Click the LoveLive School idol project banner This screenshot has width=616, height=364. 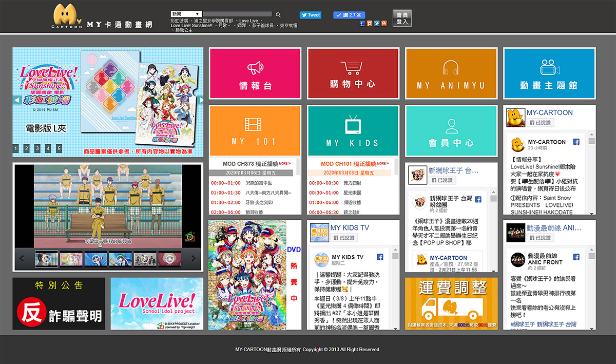tap(157, 304)
